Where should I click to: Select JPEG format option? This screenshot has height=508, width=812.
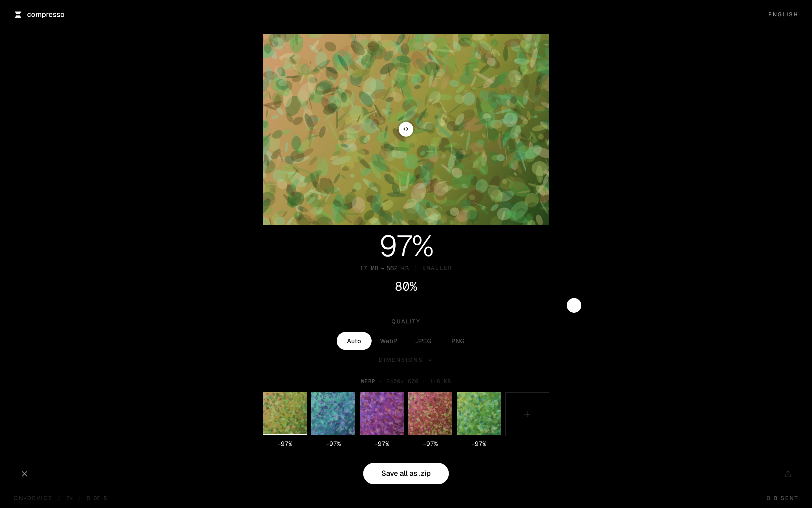click(423, 341)
